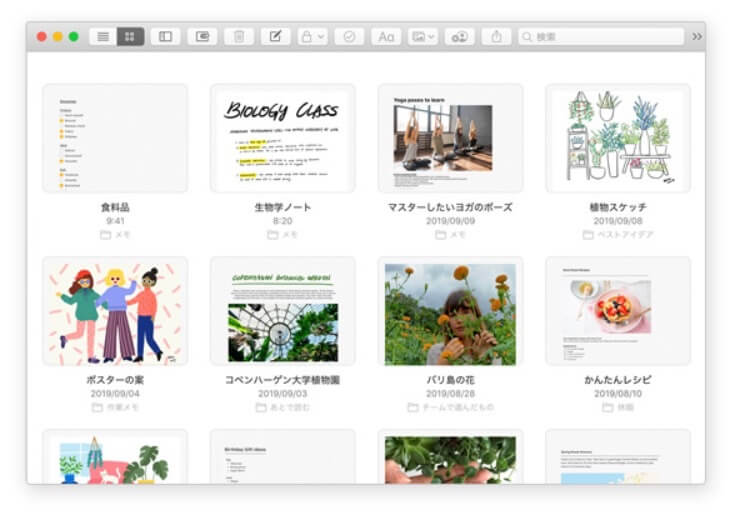Click the date 2019/08/10
The height and width of the screenshot is (515, 738).
tap(618, 394)
